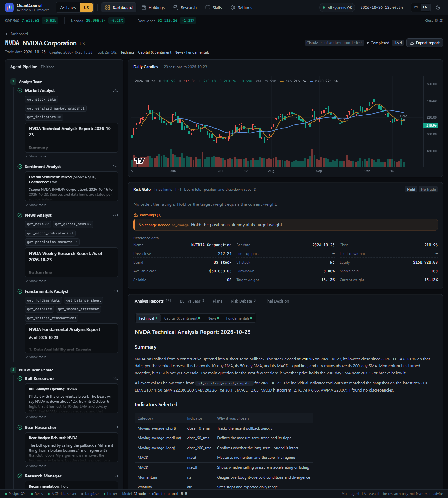Expand Show more under Market Analyst
Viewport: 448px width, 498px height.
point(36,156)
